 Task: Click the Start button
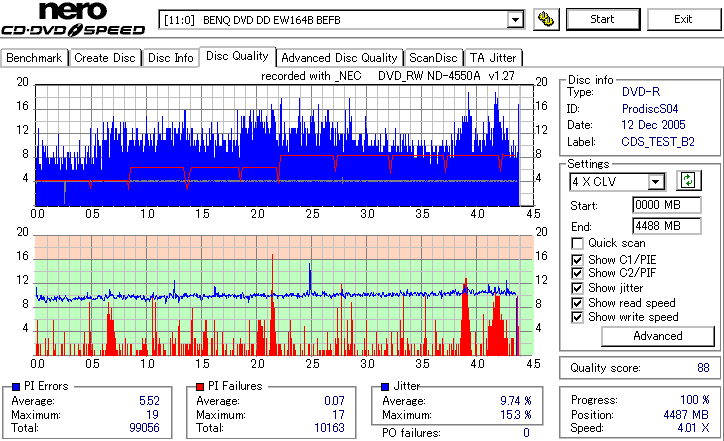603,19
